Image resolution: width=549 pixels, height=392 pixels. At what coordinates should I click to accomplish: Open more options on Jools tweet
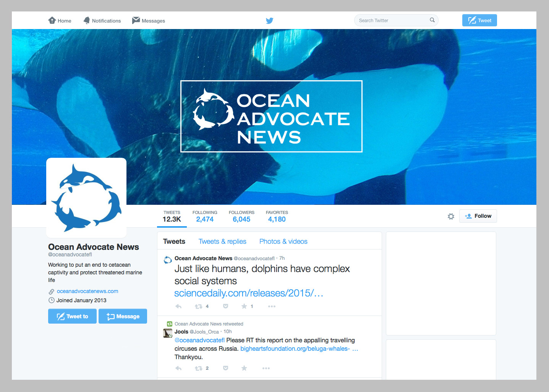(266, 368)
